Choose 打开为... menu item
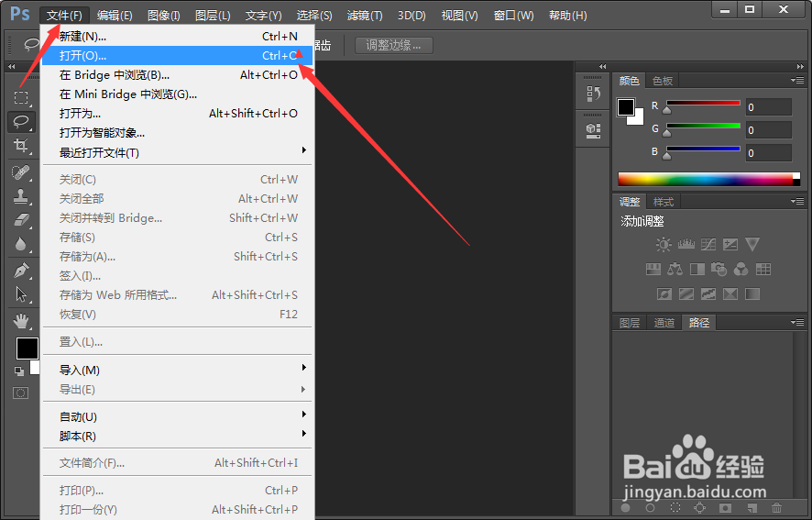 177,113
